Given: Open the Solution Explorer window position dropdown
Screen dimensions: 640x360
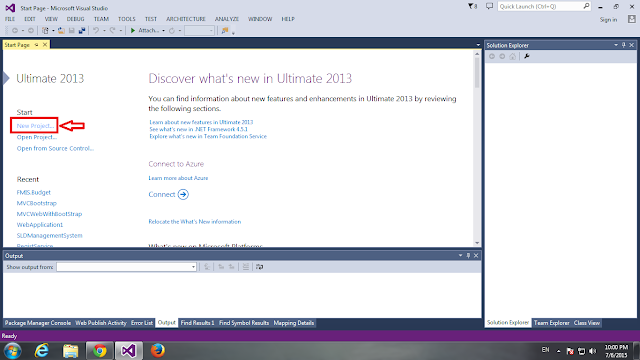Looking at the screenshot, I should coord(616,45).
